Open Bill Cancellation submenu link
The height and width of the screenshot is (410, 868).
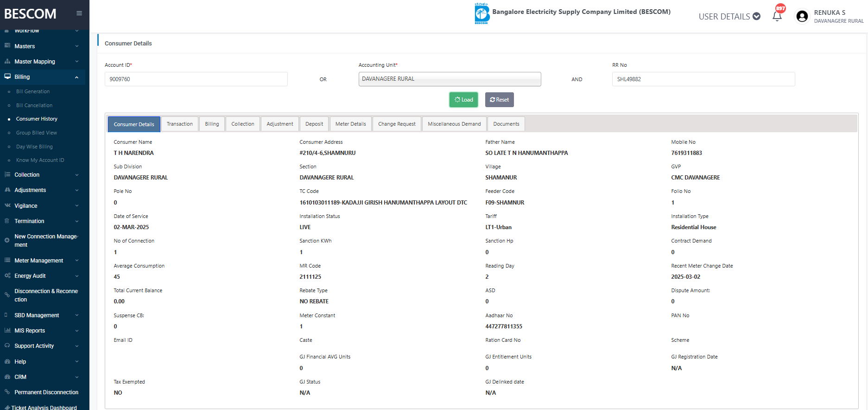34,105
